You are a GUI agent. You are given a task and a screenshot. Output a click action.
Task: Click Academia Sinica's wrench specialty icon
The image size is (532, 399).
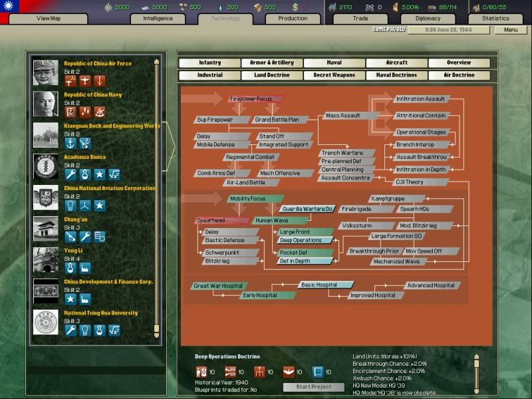70,174
